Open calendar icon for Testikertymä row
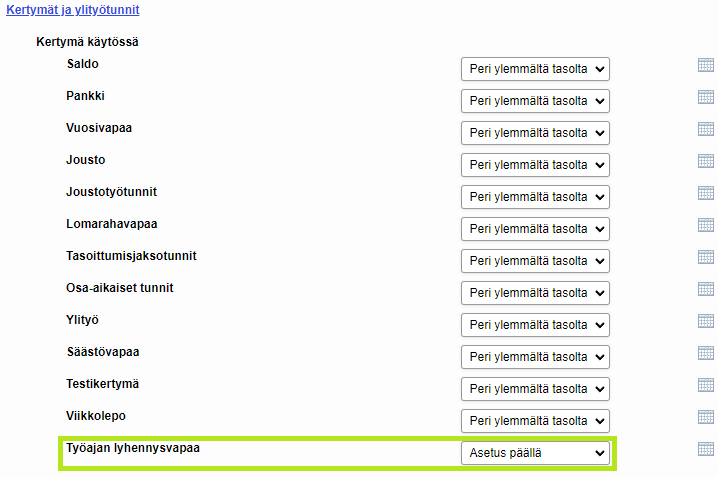The height and width of the screenshot is (478, 718). (x=706, y=385)
